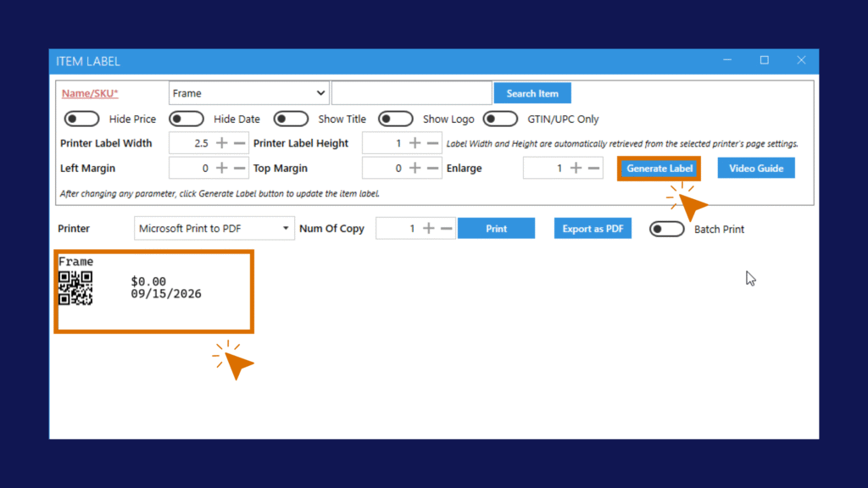The image size is (868, 488).
Task: Open the Video Guide
Action: point(756,169)
